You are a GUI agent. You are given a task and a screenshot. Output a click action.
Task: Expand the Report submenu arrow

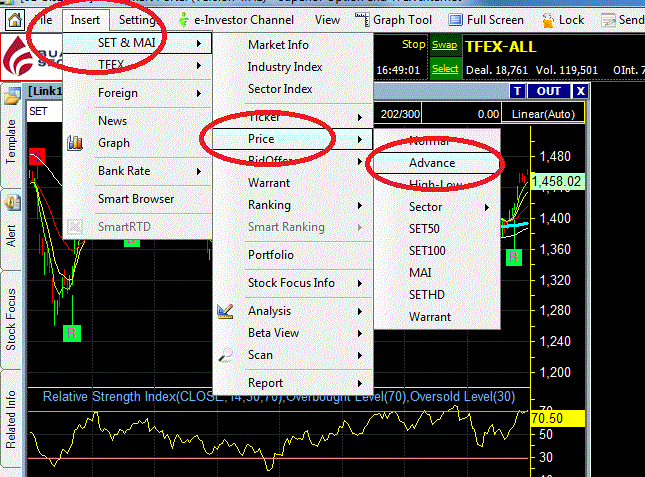[360, 383]
